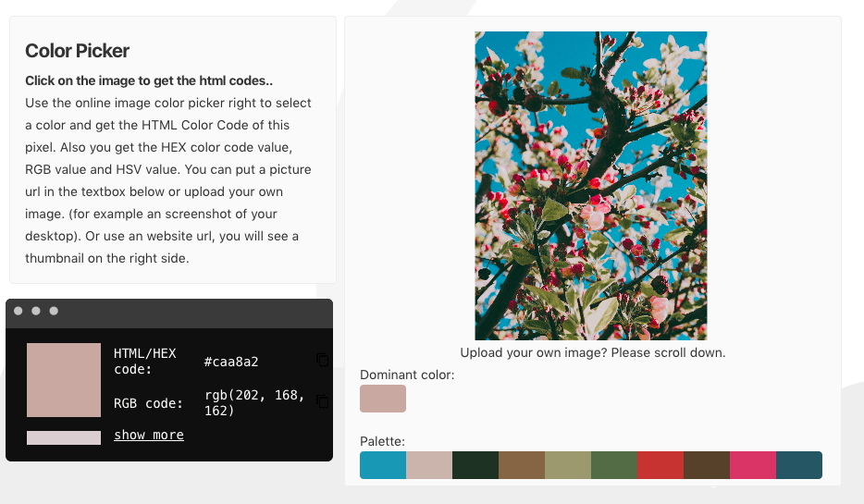Image resolution: width=864 pixels, height=504 pixels.
Task: Click 'Click on the image to get the html codes..' text
Action: point(149,80)
